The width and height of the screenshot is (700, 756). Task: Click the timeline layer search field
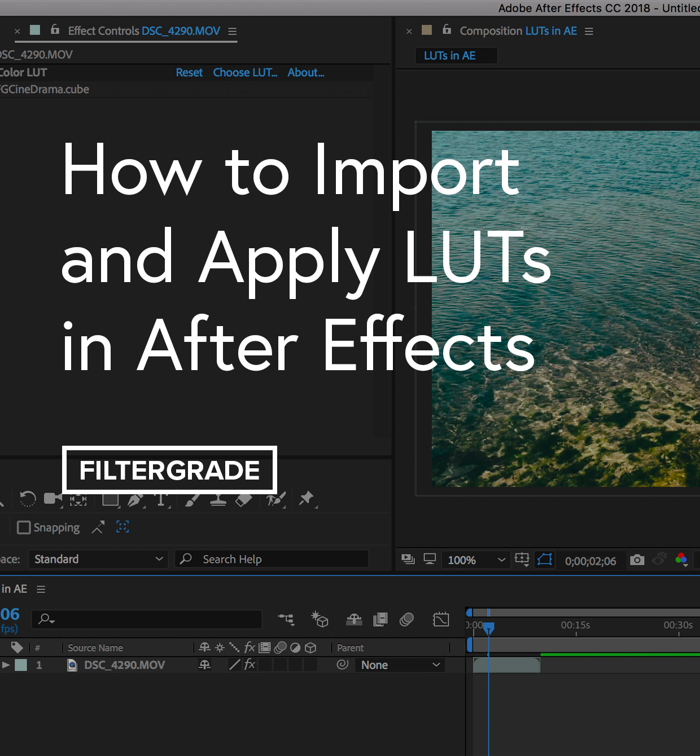coord(147,619)
